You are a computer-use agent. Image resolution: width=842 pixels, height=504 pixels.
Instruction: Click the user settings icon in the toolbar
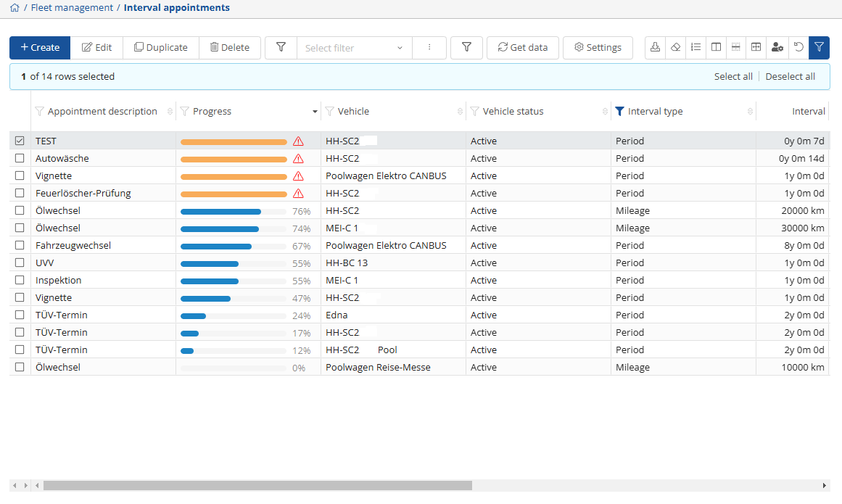tap(777, 47)
